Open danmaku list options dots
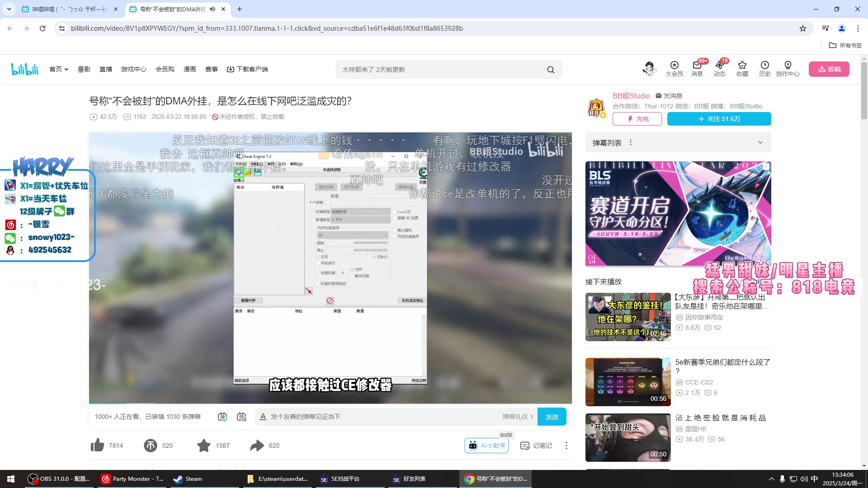Viewport: 868px width, 488px height. pos(631,143)
